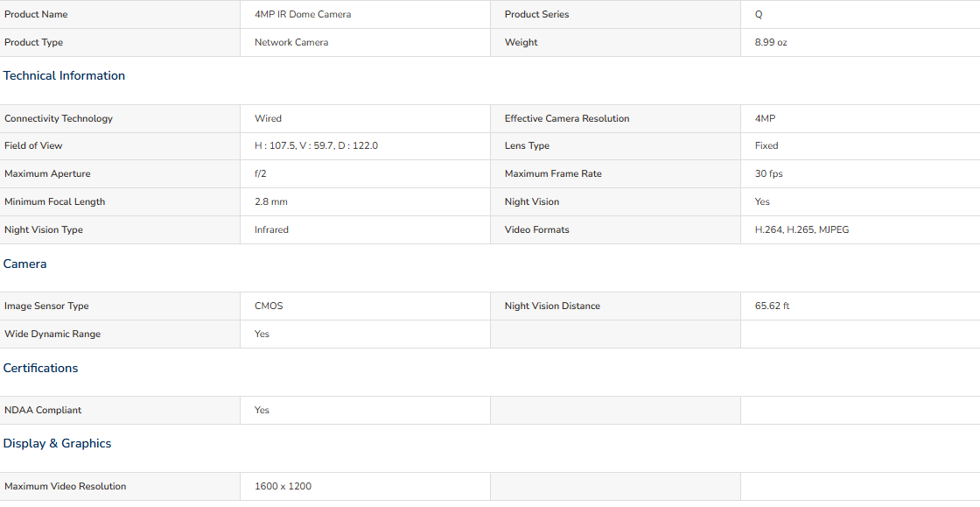
Task: Select the H.264, H.265, MJPEG formats value
Action: tap(801, 230)
